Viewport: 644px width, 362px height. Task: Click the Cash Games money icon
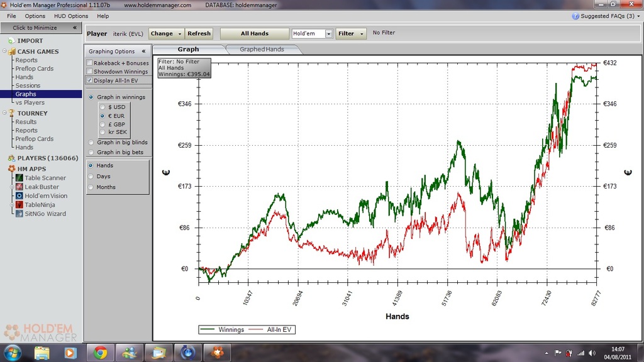[12, 52]
